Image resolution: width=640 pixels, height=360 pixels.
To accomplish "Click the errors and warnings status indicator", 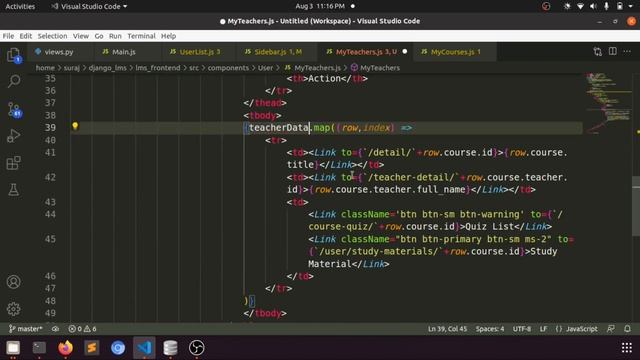I will (x=82, y=329).
